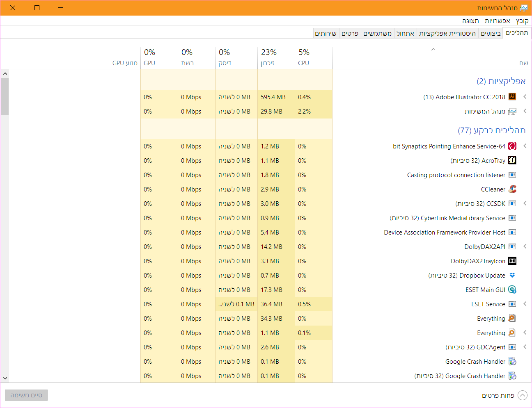532x408 pixels.
Task: Expand the מנהל המשימות app row
Action: pyautogui.click(x=525, y=111)
